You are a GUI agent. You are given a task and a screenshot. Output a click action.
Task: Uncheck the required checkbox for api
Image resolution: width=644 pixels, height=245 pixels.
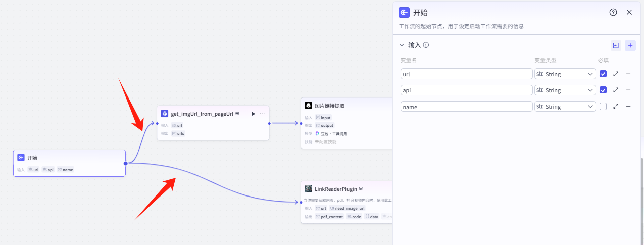[603, 90]
